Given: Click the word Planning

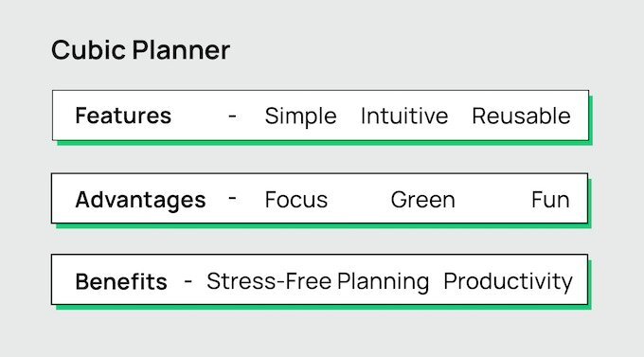Looking at the screenshot, I should click(384, 282).
